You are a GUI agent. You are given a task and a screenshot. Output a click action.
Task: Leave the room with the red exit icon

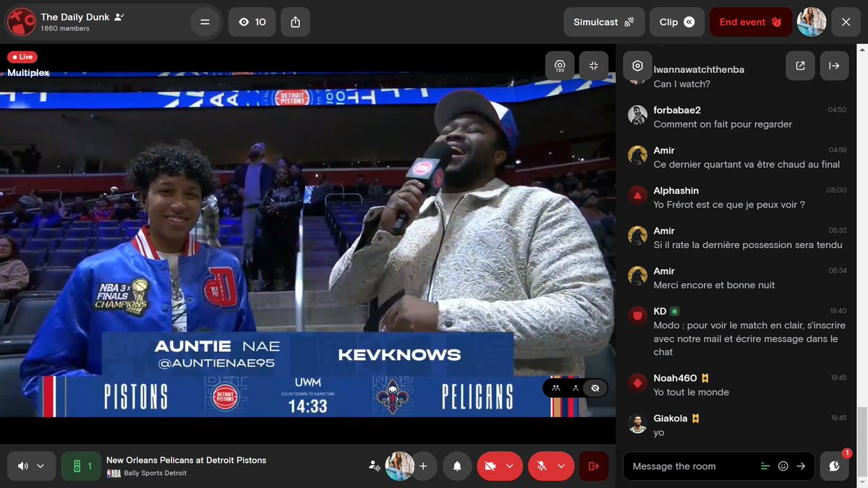click(x=594, y=466)
